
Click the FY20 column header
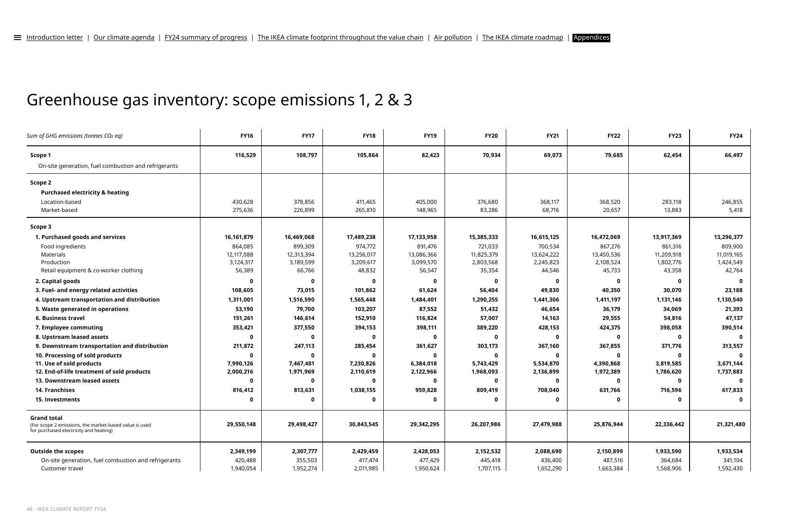pos(491,136)
